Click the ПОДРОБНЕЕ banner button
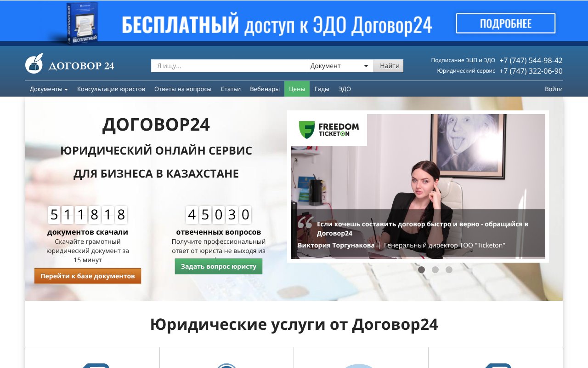 (x=505, y=22)
